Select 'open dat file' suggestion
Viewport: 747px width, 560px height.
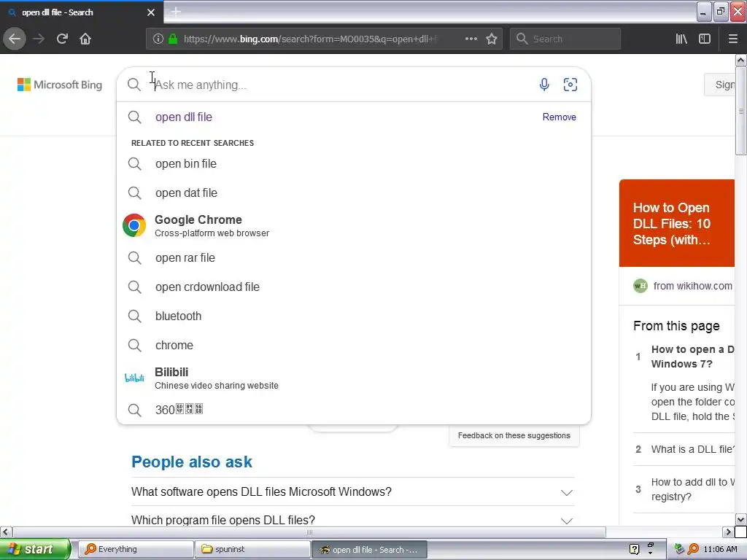(186, 192)
